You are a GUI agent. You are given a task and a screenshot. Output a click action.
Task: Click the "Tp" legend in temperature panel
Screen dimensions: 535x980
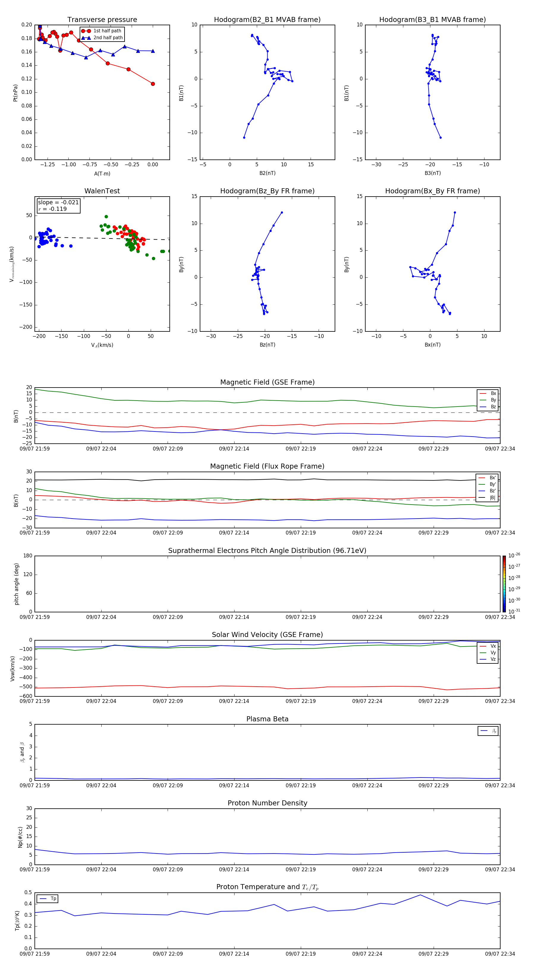(x=47, y=899)
